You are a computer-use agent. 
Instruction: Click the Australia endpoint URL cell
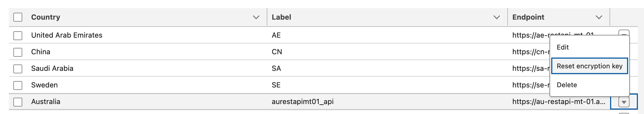[x=558, y=102]
